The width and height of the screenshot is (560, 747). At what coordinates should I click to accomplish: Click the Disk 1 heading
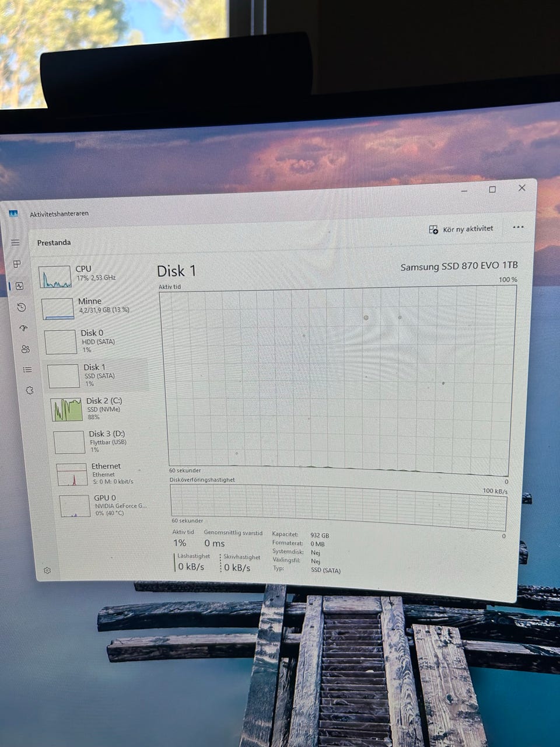point(176,271)
